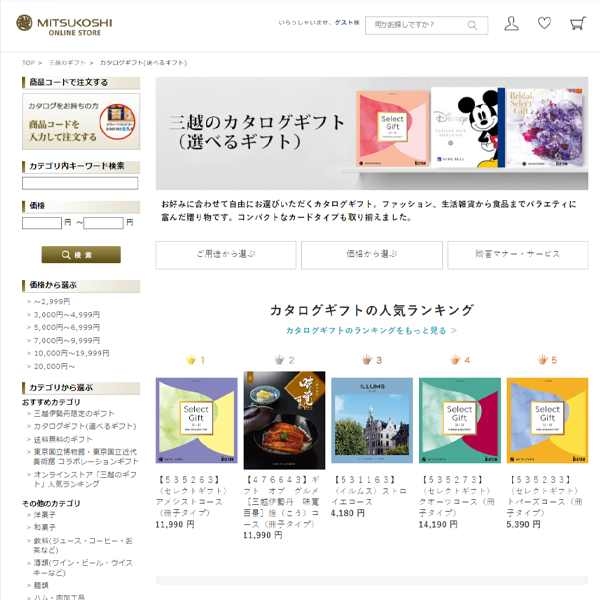Open 送料無料のギフト category

(x=63, y=439)
